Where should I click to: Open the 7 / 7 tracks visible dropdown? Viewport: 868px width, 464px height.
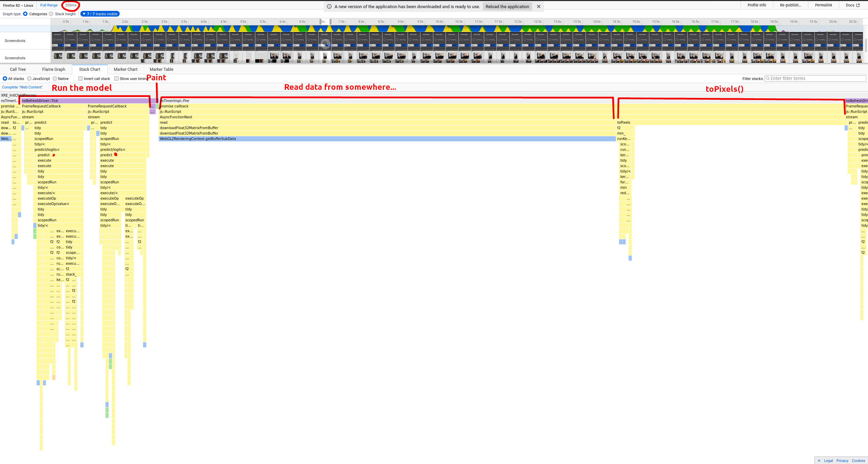[100, 14]
